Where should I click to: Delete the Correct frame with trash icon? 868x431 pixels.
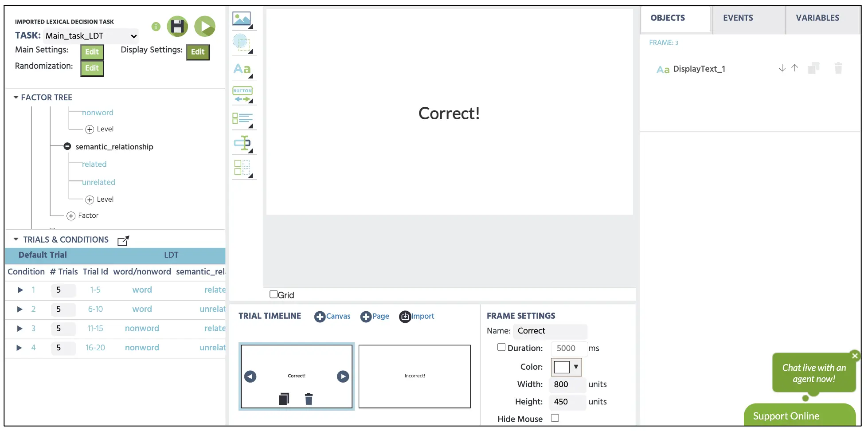click(309, 399)
